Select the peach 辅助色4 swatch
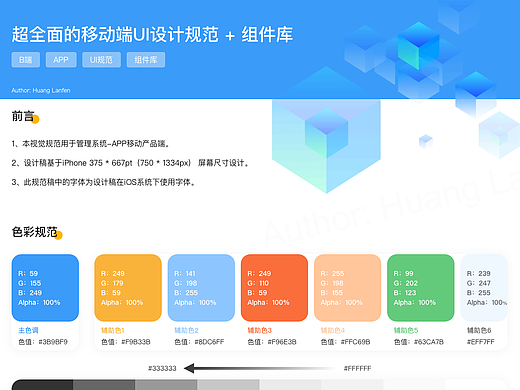The image size is (520, 390). [x=347, y=288]
